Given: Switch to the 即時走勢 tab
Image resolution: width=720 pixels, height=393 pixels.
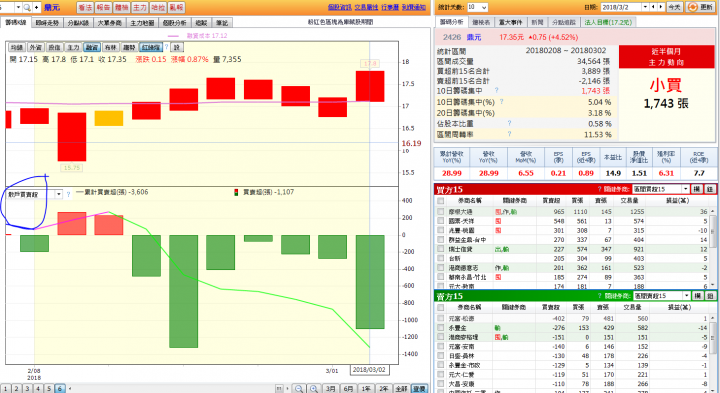Looking at the screenshot, I should tap(47, 22).
